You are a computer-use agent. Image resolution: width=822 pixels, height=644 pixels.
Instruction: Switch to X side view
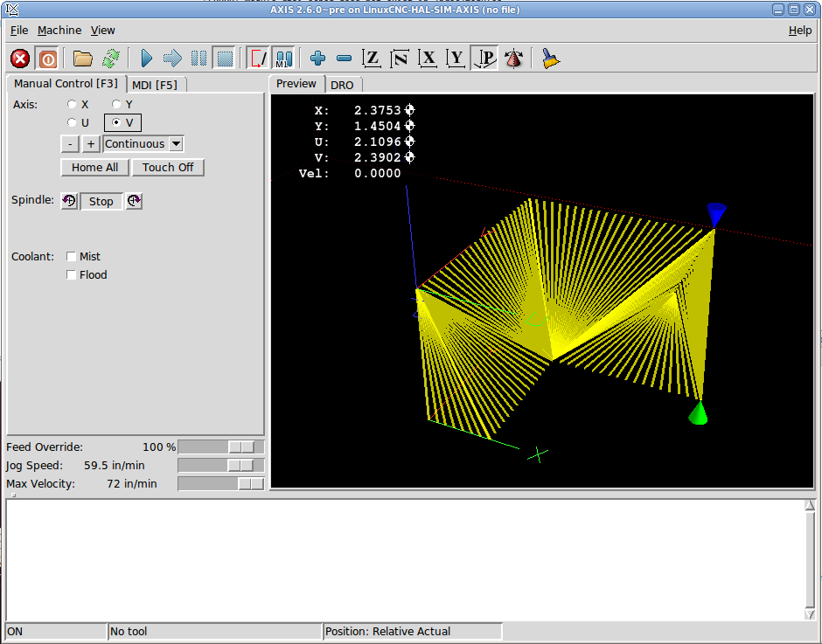(x=428, y=59)
